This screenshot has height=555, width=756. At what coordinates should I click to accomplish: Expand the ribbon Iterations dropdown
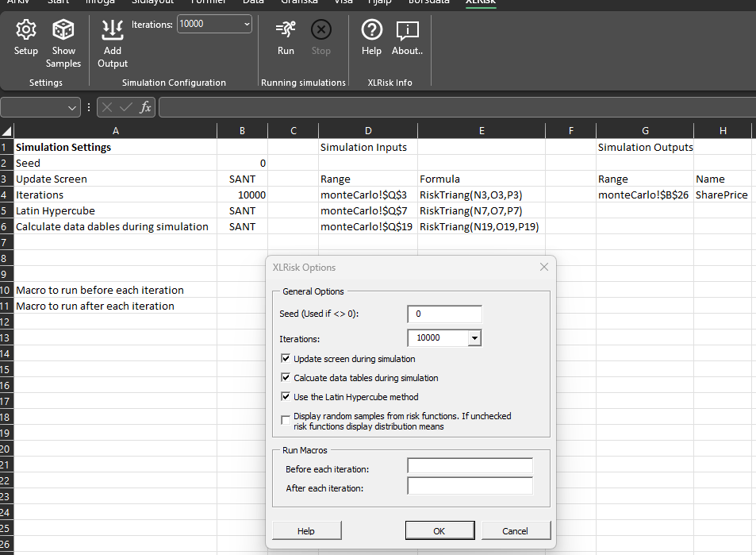click(x=247, y=24)
